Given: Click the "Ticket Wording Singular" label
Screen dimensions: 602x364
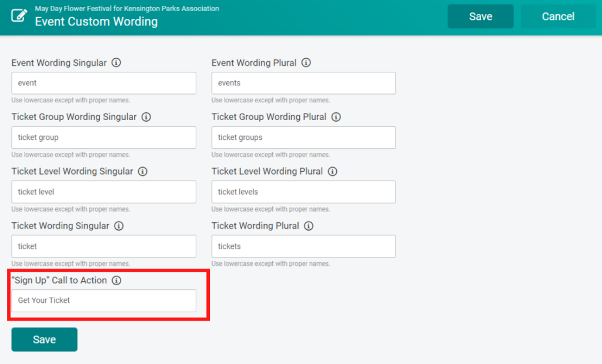Looking at the screenshot, I should point(61,226).
